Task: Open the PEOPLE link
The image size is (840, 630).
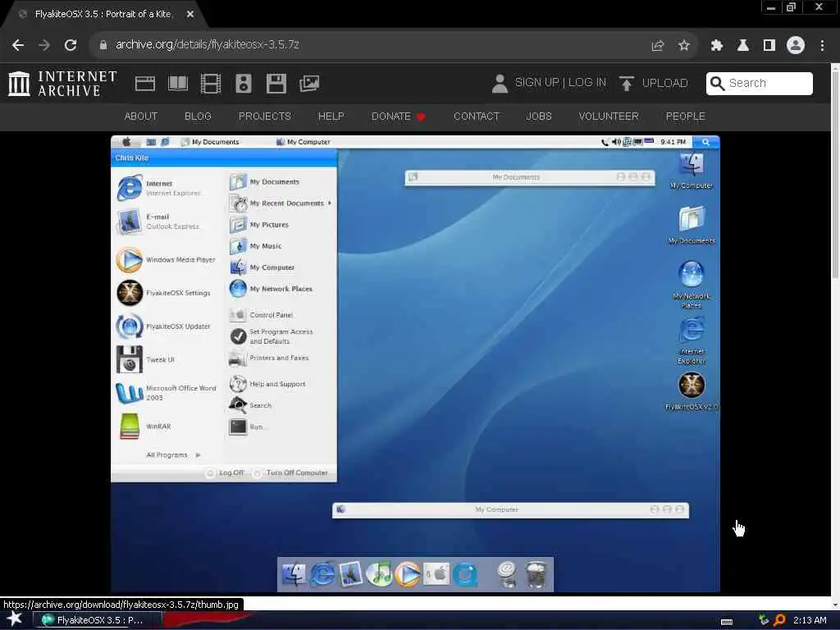Action: (x=685, y=116)
